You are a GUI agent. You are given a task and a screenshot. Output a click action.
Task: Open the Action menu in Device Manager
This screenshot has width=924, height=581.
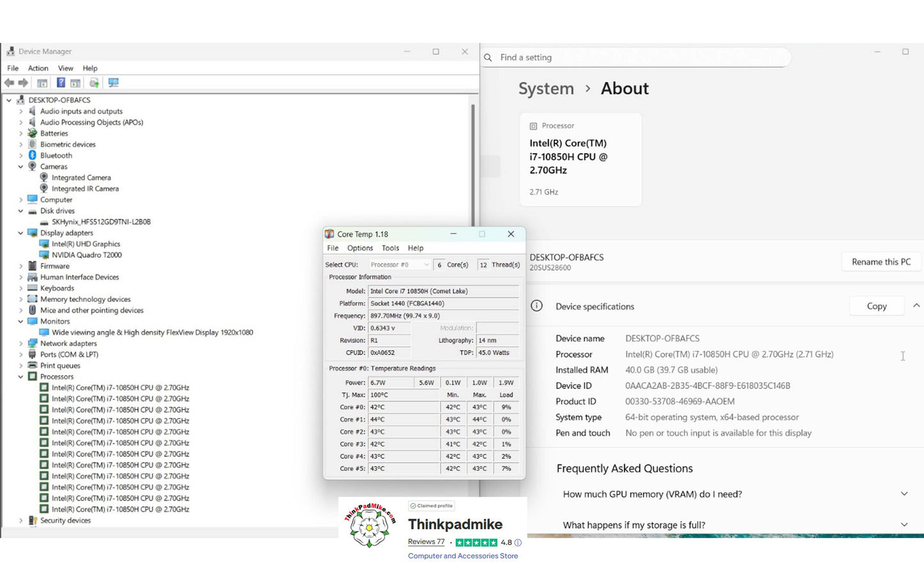(x=38, y=68)
